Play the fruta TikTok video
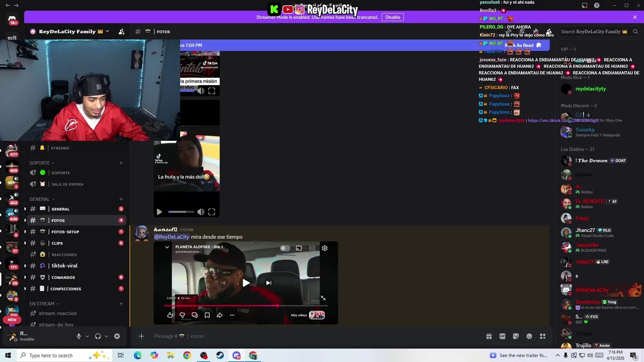Screen dimensions: 644x362 (x=159, y=212)
